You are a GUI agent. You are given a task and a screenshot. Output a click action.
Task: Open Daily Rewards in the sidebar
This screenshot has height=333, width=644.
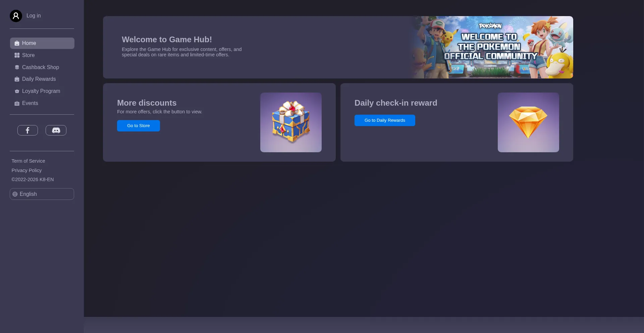click(42, 79)
